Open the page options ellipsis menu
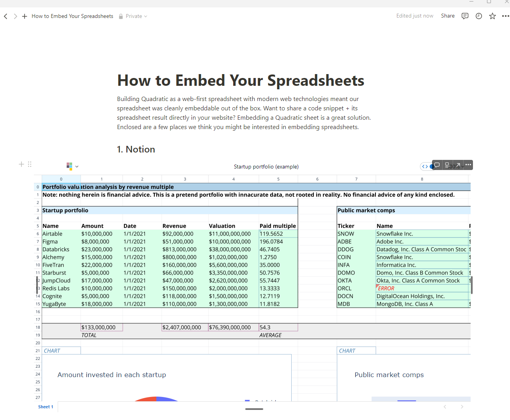Image resolution: width=510 pixels, height=420 pixels. coord(505,16)
